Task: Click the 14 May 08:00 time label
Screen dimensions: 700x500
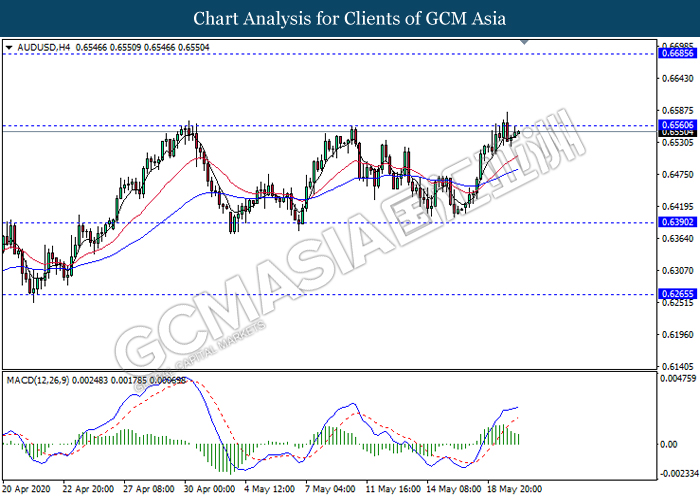Action: pos(454,489)
